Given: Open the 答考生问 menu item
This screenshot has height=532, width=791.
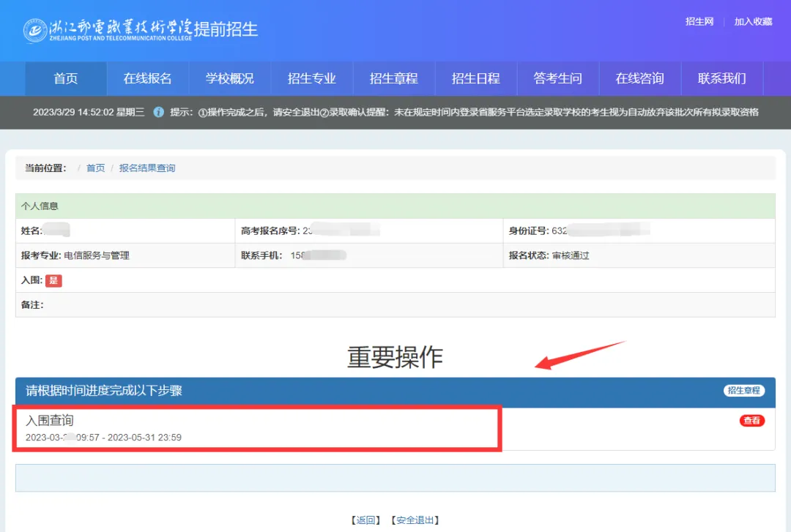Looking at the screenshot, I should [560, 78].
